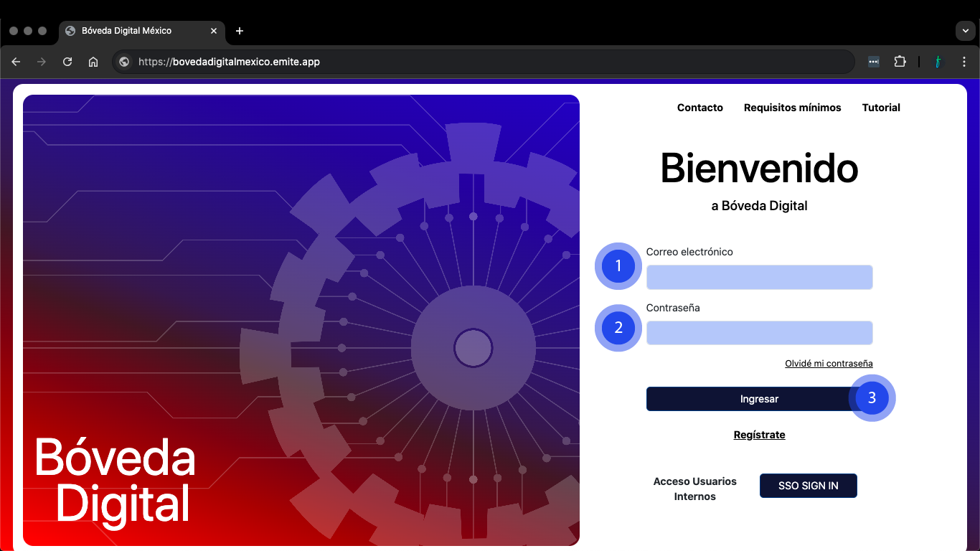Click the site info globe icon in address bar
Image resolution: width=980 pixels, height=551 pixels.
point(124,62)
